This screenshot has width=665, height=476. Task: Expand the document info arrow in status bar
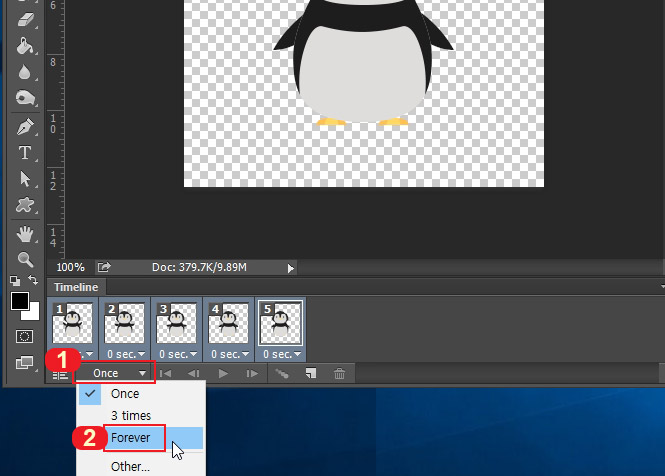click(x=291, y=268)
